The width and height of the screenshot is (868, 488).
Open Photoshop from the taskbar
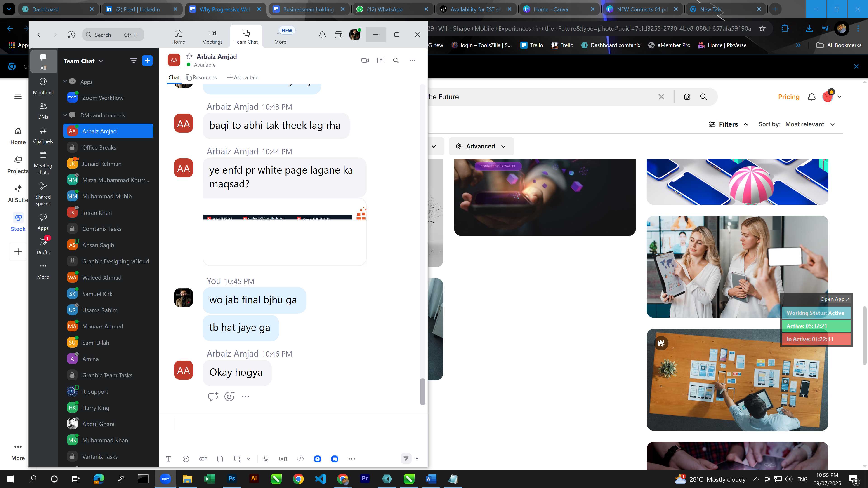pos(232,479)
